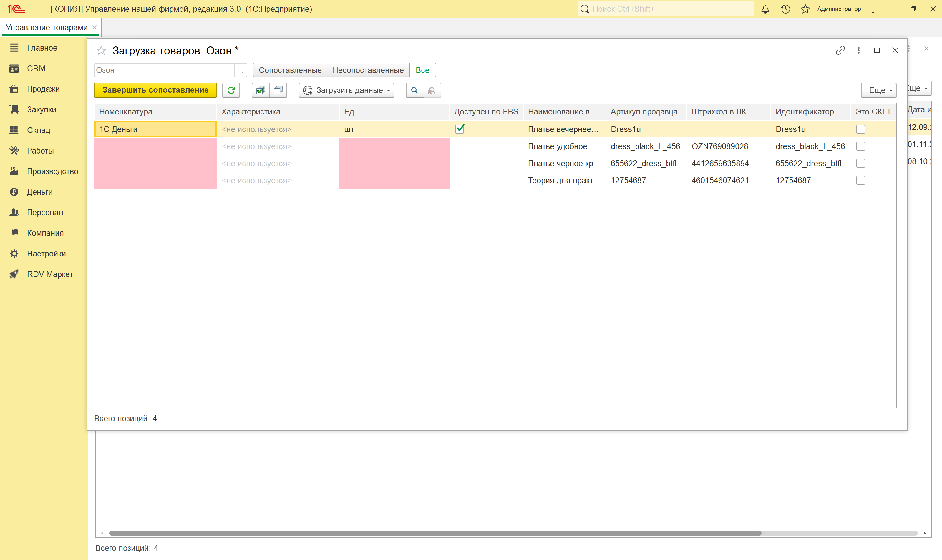Click the 1C logo icon
The image size is (942, 560).
pos(16,9)
